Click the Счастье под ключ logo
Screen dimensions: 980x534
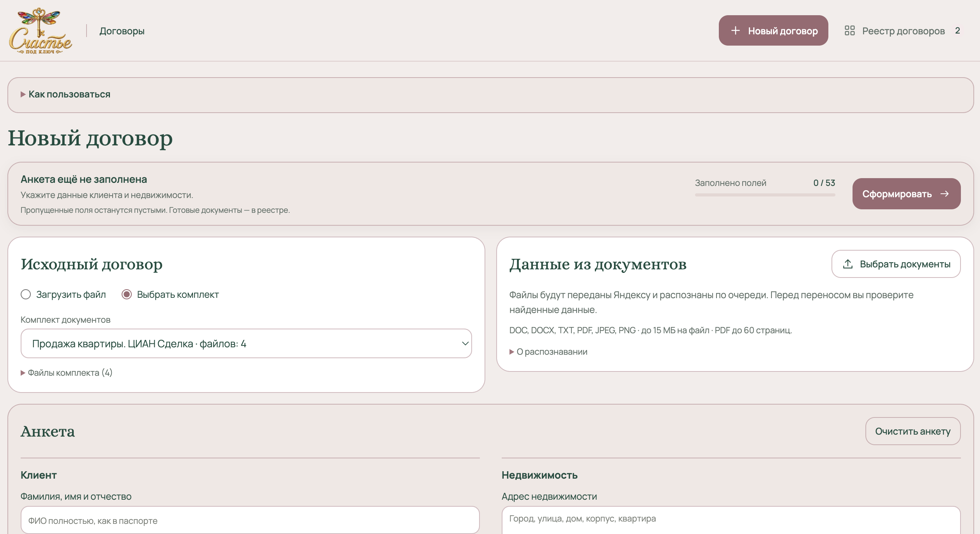pyautogui.click(x=41, y=30)
